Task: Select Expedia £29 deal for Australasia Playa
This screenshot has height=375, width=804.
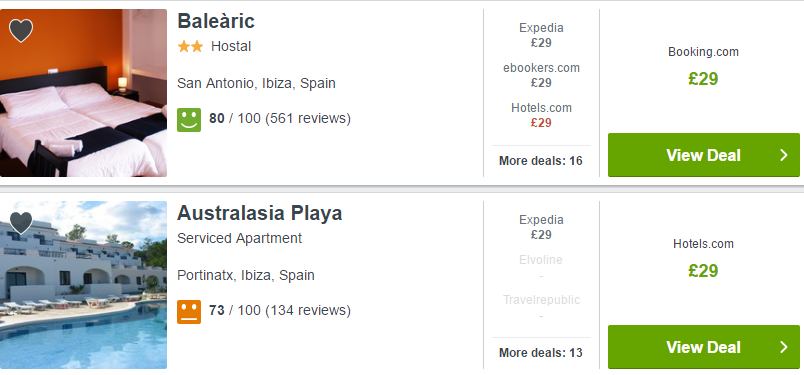Action: 541,227
